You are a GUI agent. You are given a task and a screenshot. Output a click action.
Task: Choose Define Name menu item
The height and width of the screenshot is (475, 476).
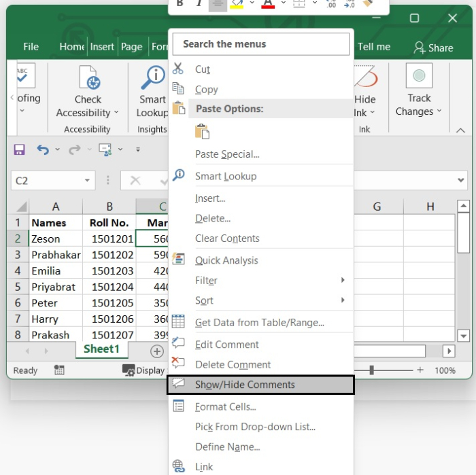(x=228, y=446)
